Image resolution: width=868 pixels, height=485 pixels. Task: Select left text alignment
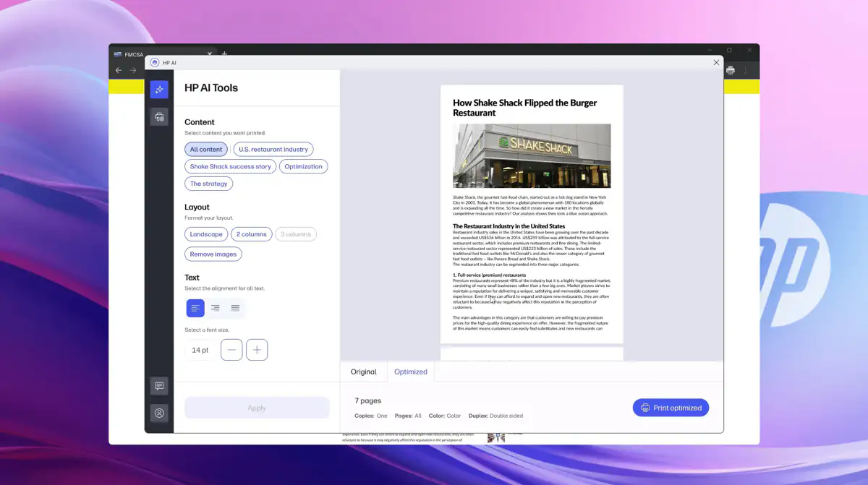[x=195, y=308]
